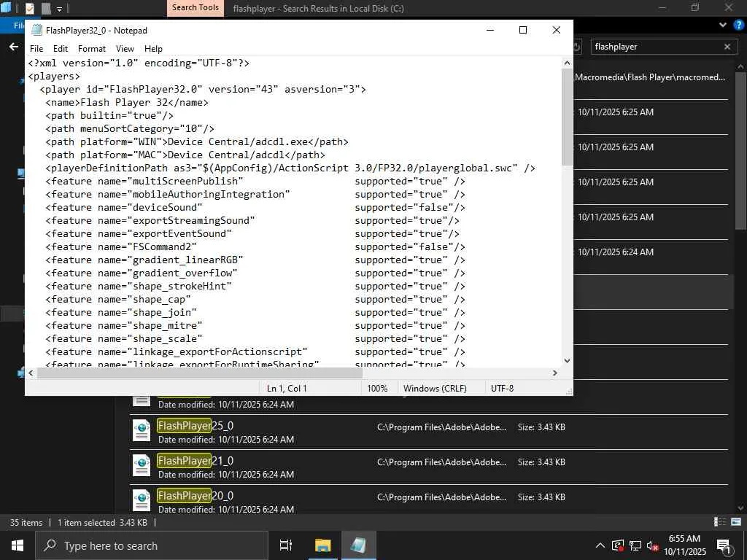Open the taskbar clock showing 6:55 AM

coord(684,545)
